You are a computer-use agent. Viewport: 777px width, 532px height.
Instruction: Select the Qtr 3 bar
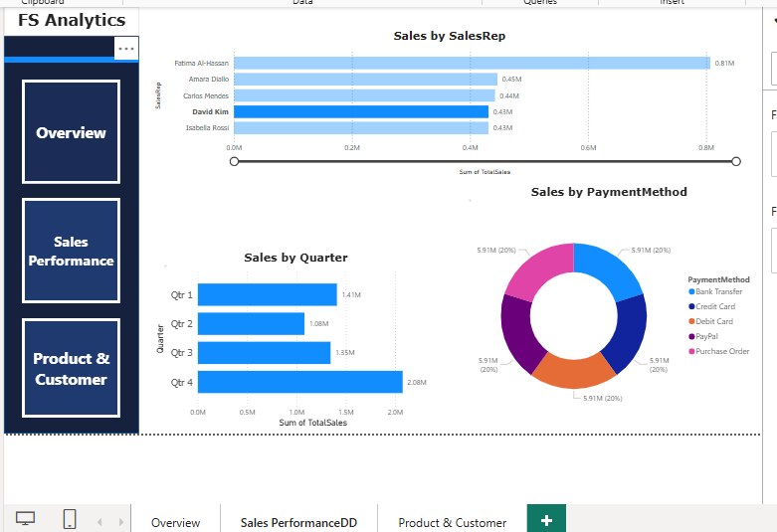point(264,353)
